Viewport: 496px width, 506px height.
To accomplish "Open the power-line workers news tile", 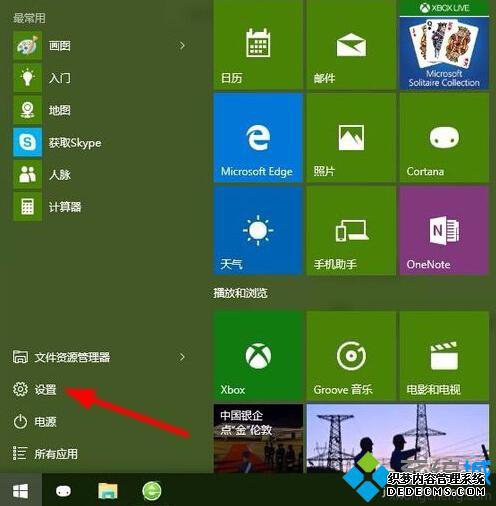I will pos(398,438).
